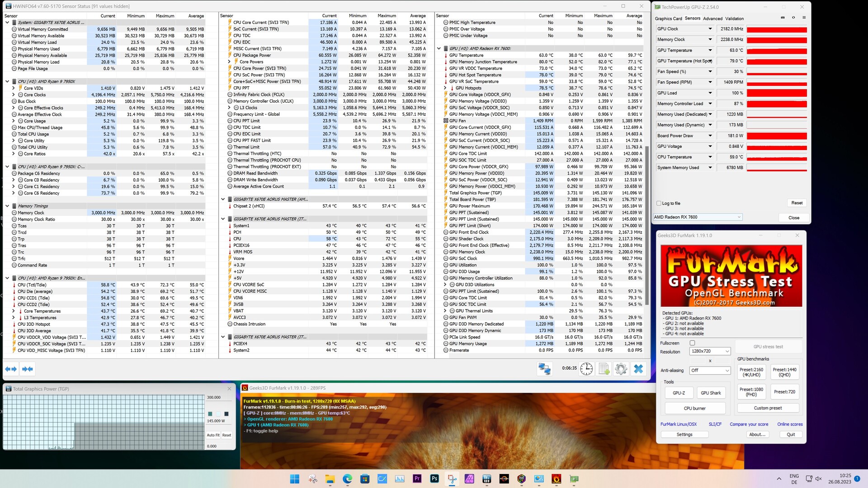868x488 pixels.
Task: Collapse GPU [#0]: AMD Radeon RX 7600 group
Action: click(x=439, y=49)
